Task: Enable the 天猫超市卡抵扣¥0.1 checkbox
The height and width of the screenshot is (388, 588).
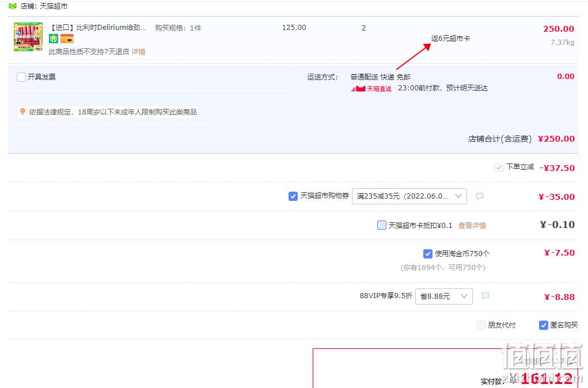Action: 381,225
